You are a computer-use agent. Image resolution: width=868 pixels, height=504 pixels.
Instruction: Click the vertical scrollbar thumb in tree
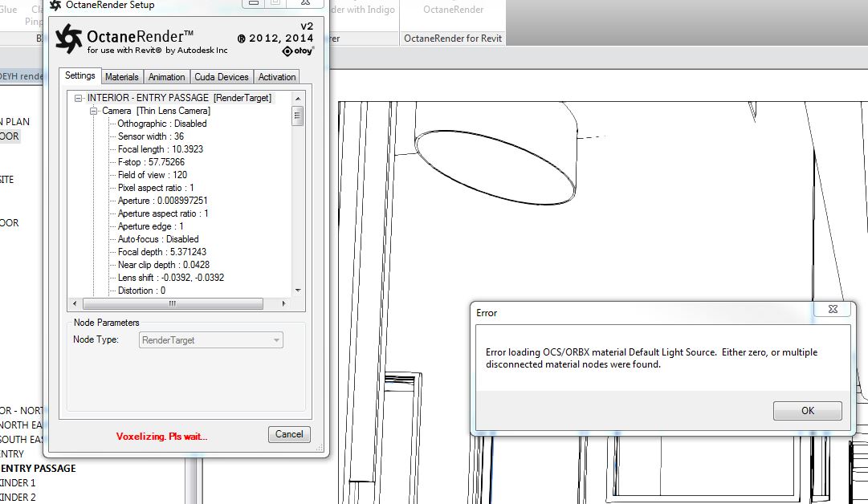point(298,116)
